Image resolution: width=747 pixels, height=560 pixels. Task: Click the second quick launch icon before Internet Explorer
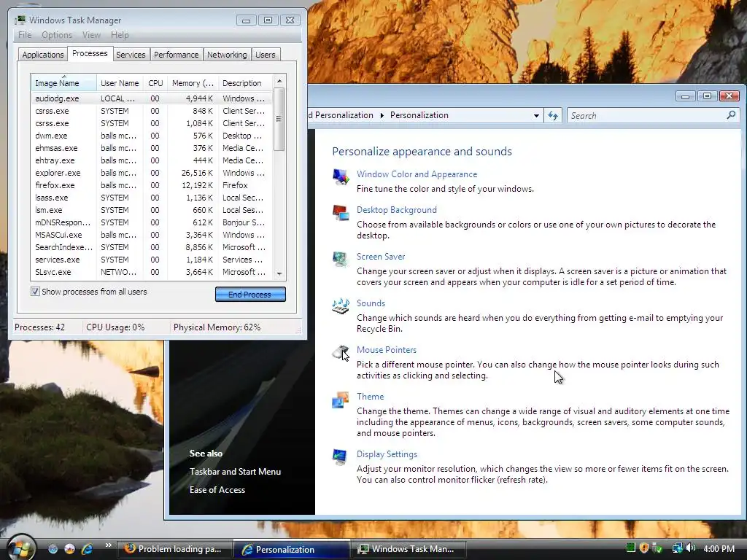[x=69, y=549]
